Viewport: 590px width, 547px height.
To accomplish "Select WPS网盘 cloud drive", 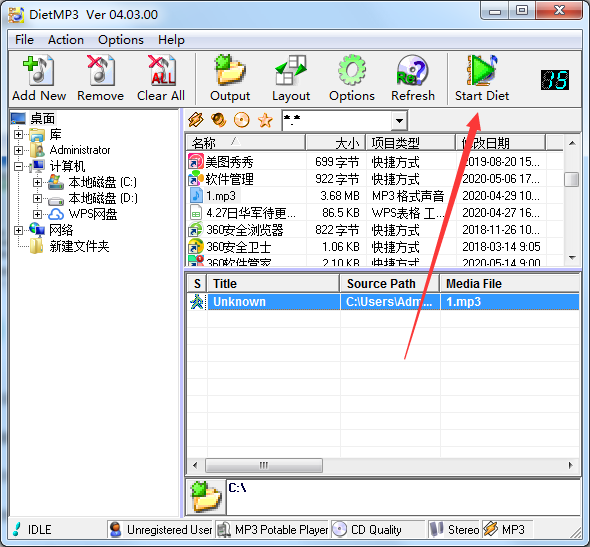I will (93, 214).
